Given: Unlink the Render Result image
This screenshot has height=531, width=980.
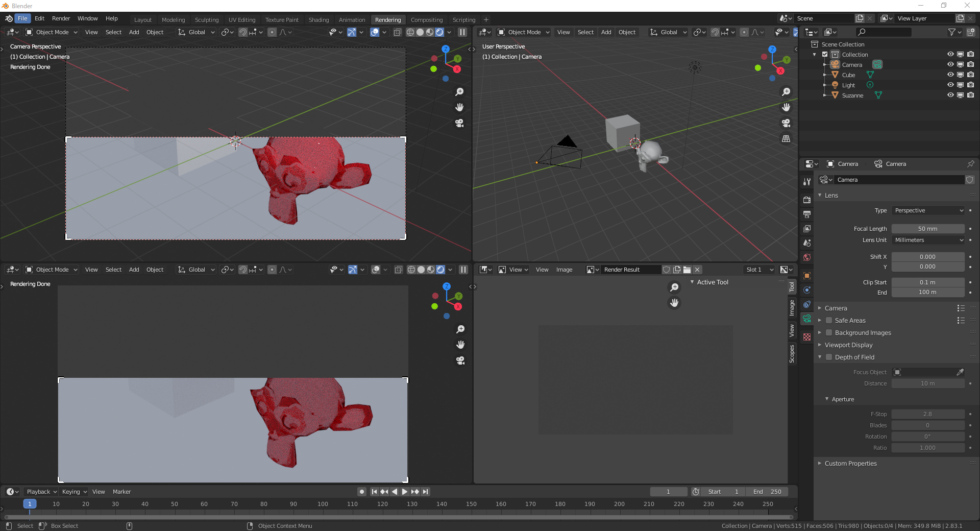Looking at the screenshot, I should [697, 270].
